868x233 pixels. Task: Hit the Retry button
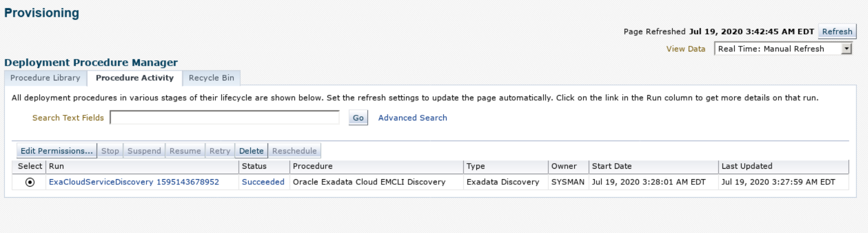(220, 151)
